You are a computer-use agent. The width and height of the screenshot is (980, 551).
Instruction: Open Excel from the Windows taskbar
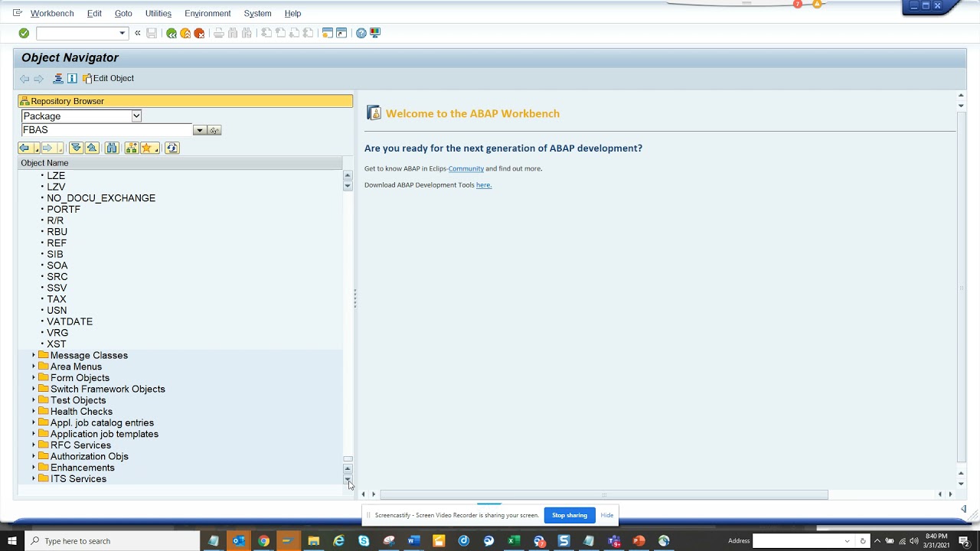pyautogui.click(x=514, y=541)
